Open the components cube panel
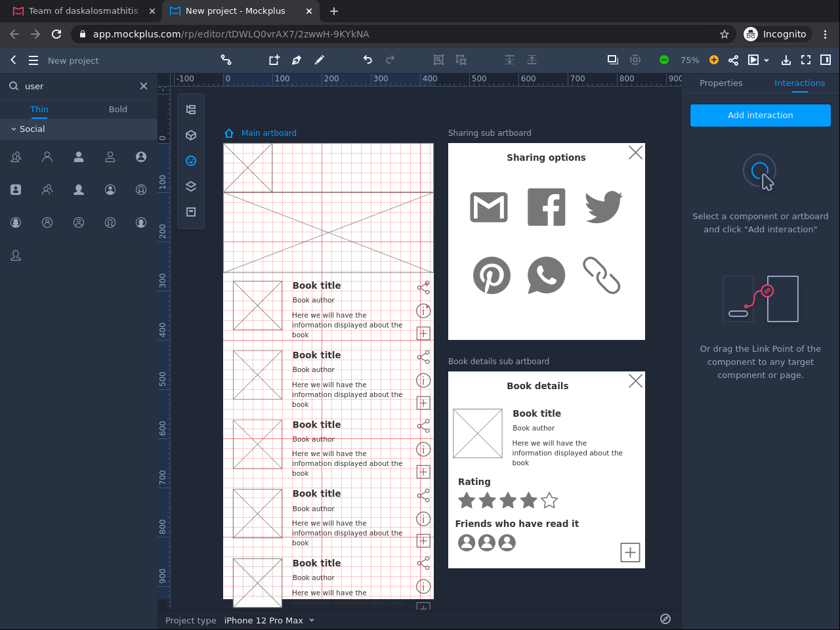Viewport: 840px width, 630px height. (191, 135)
